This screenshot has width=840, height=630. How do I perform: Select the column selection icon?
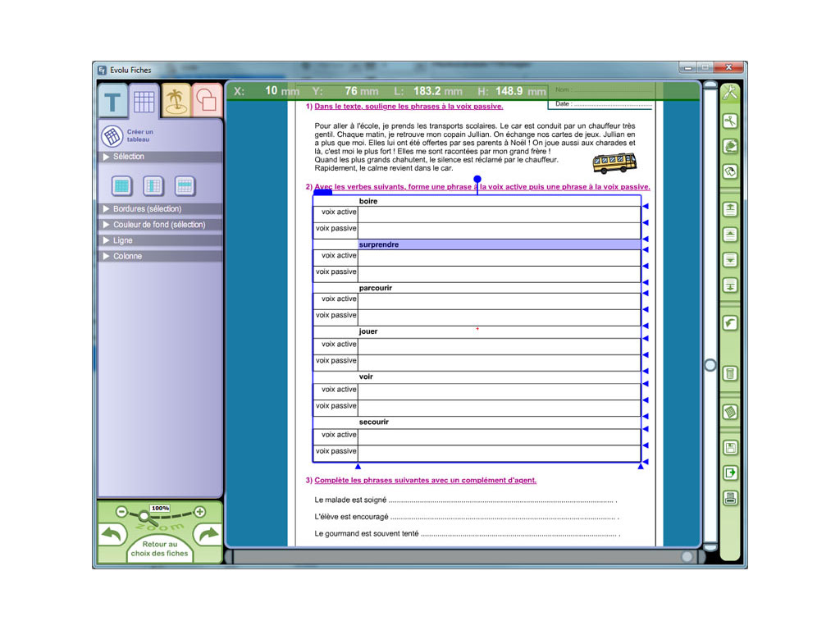(153, 186)
